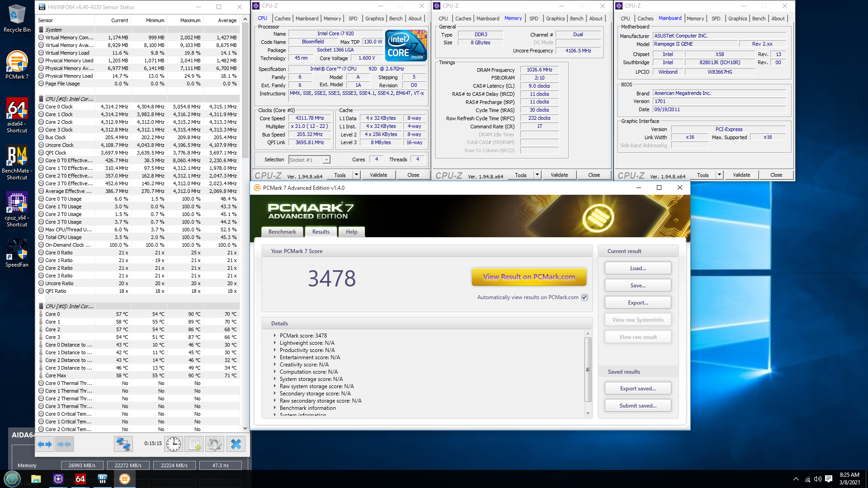Click HWiNFO log file plus icon

[194, 444]
